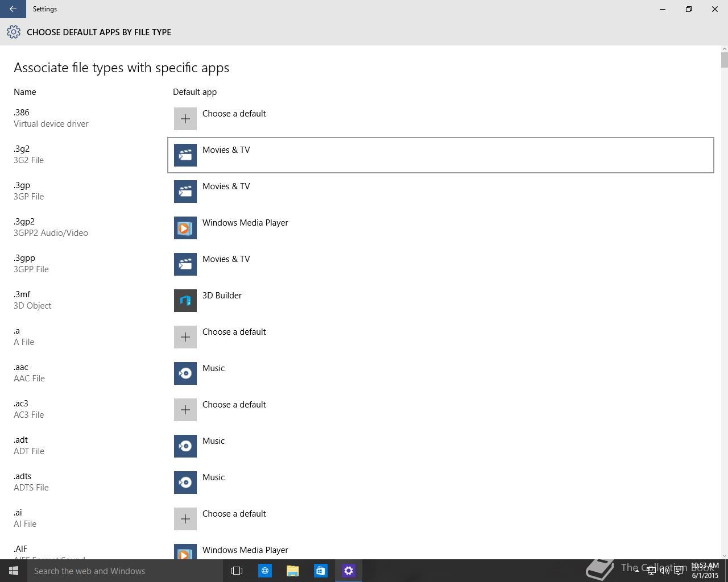Screen dimensions: 728x582
Task: Click the 'ADTS File' description text
Action: coord(31,488)
